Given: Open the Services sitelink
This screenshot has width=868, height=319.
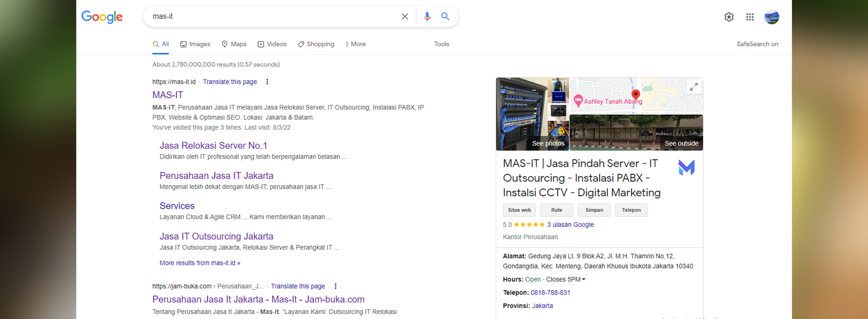Looking at the screenshot, I should pos(177,206).
